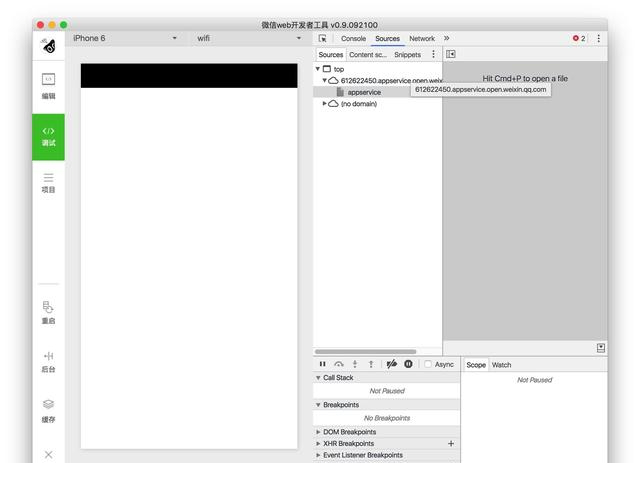Open the 编辑 editor panel in sidebar
The height and width of the screenshot is (481, 640).
(48, 86)
